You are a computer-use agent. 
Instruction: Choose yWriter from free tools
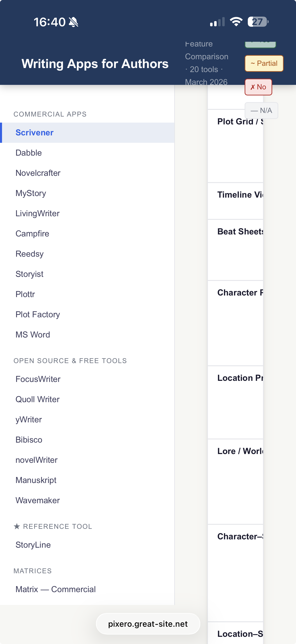click(29, 419)
